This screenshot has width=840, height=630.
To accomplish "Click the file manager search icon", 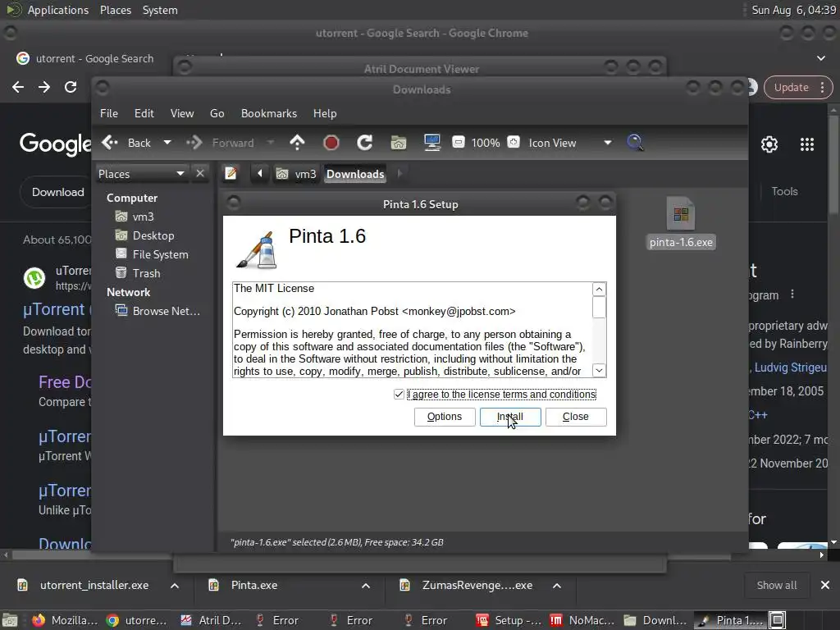I will [635, 143].
